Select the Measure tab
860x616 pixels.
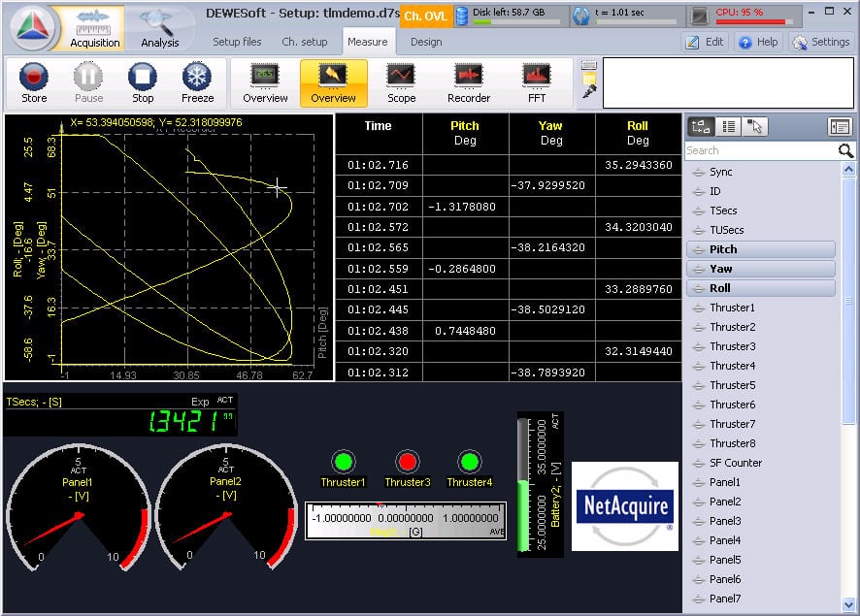tap(368, 42)
